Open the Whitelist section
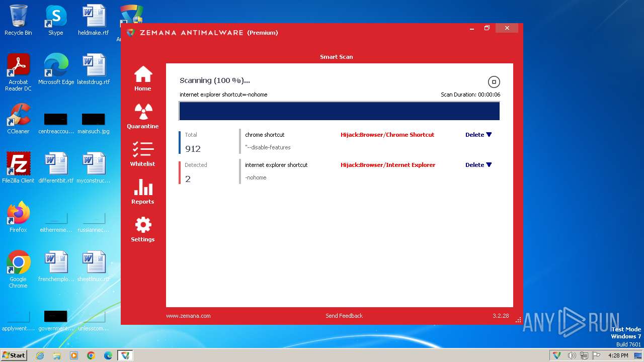644x362 pixels. click(143, 154)
